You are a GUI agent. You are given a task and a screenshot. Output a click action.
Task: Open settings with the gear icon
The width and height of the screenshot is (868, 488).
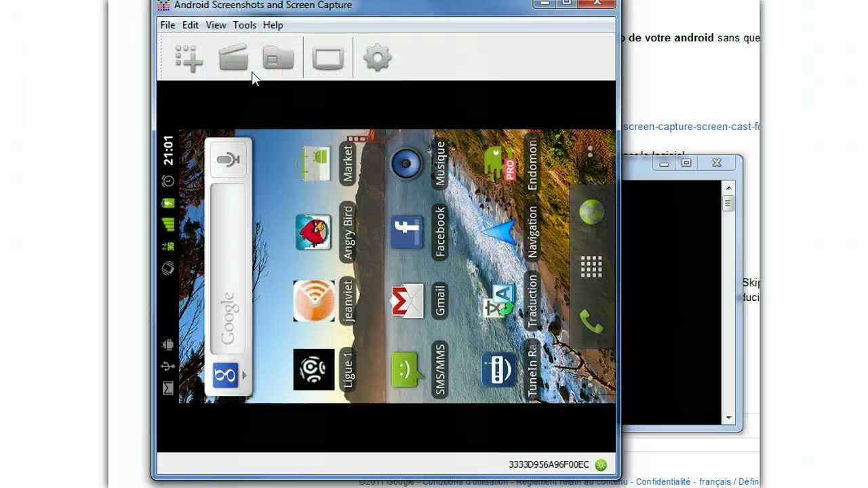click(378, 58)
